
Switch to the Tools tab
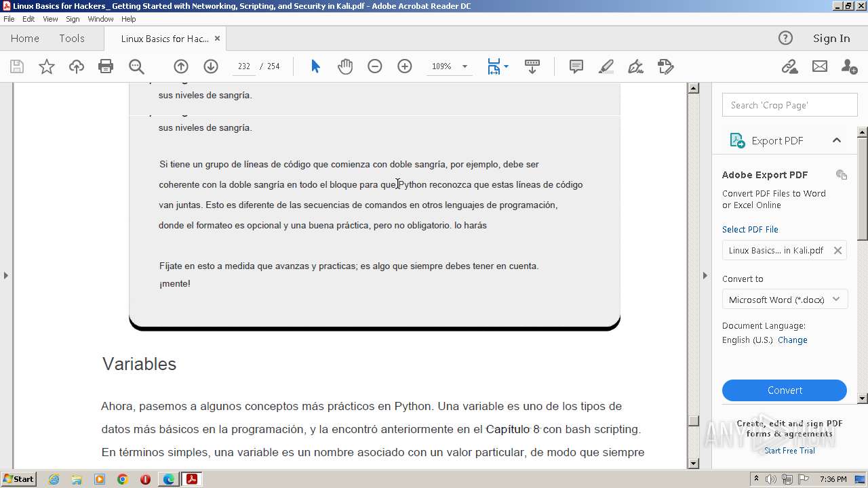click(72, 39)
